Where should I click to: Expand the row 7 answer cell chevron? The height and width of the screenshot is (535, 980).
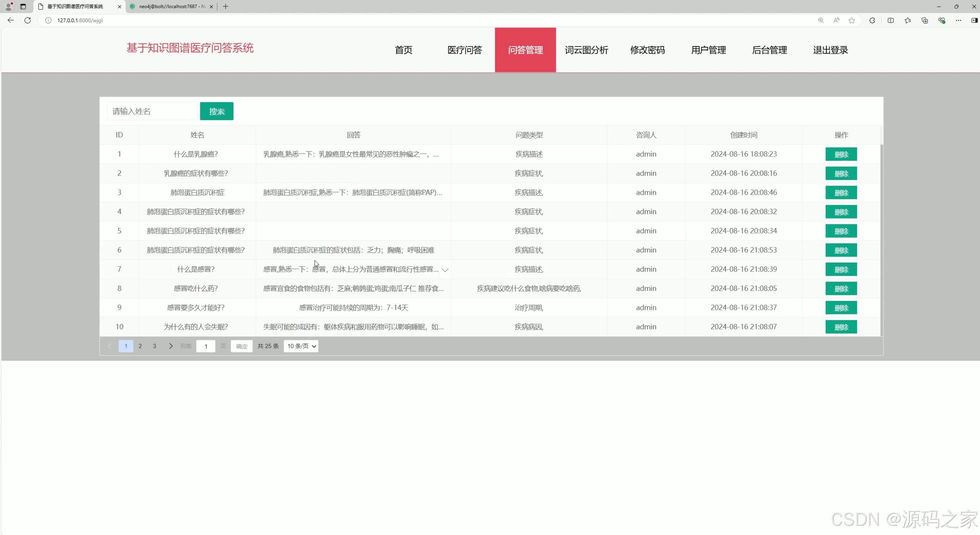(445, 270)
